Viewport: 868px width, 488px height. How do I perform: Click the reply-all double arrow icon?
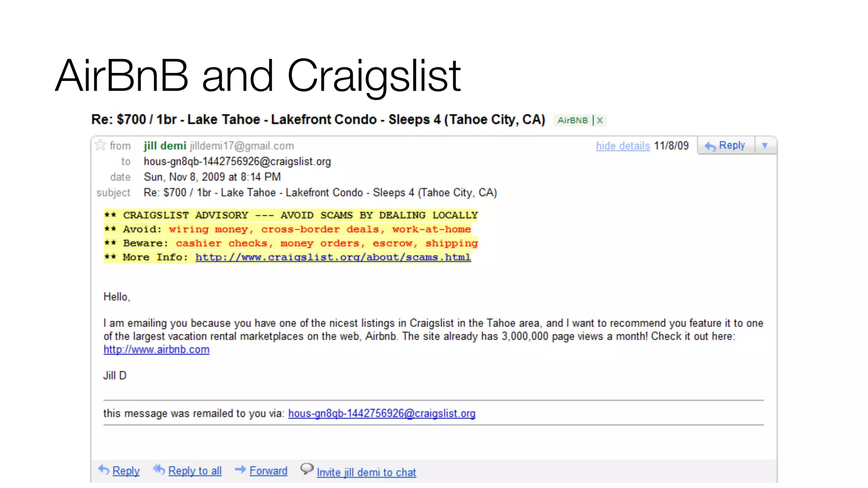(x=159, y=469)
